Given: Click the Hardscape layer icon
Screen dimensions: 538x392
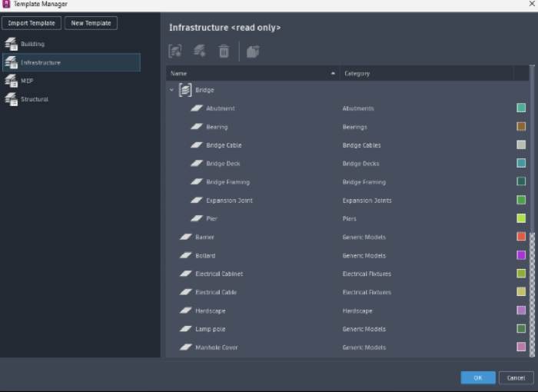Looking at the screenshot, I should click(186, 311).
